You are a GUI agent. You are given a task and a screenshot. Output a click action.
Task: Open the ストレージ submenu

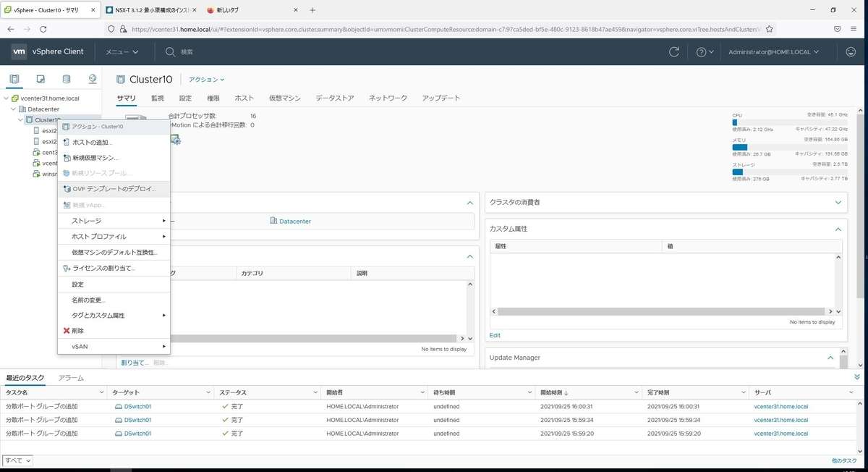coord(114,221)
